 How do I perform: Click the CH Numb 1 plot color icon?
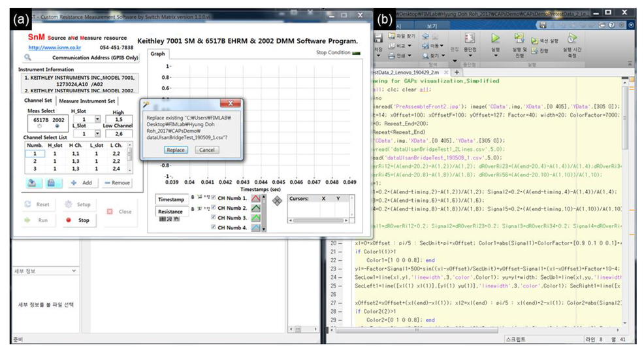(255, 198)
